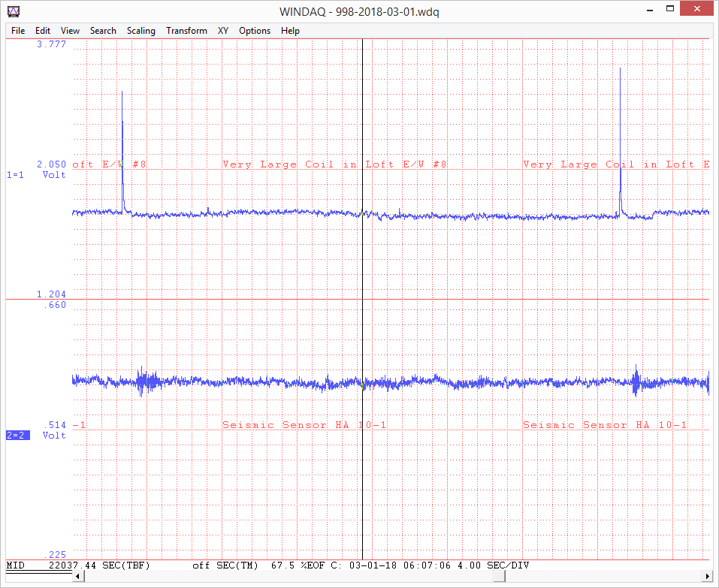Click the horizontal scrollbar thumb

point(499,577)
